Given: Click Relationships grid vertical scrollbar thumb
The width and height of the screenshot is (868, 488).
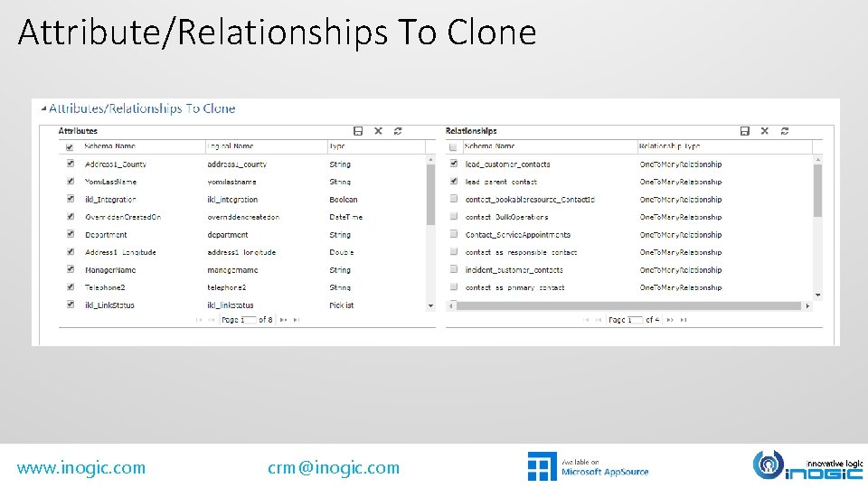Looking at the screenshot, I should (x=817, y=191).
